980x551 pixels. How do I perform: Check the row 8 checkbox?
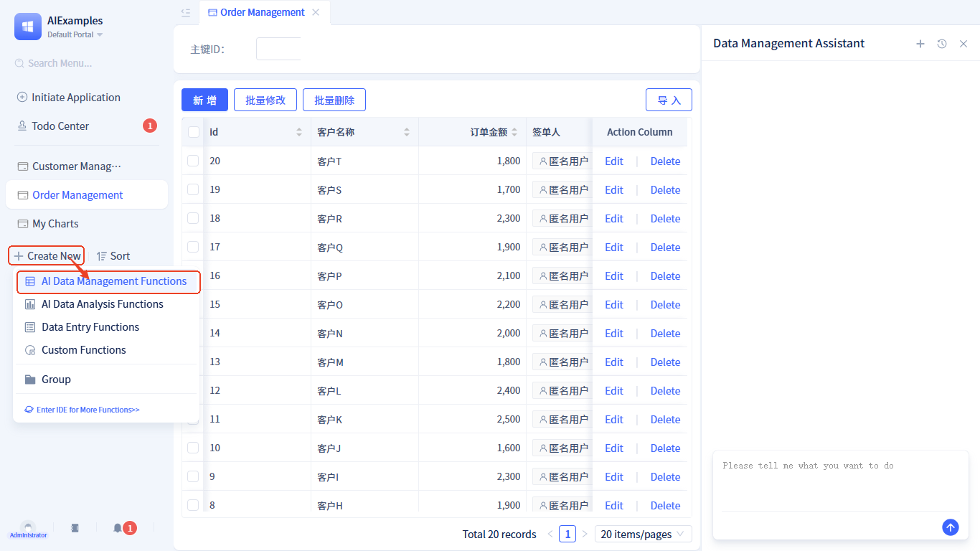(193, 505)
